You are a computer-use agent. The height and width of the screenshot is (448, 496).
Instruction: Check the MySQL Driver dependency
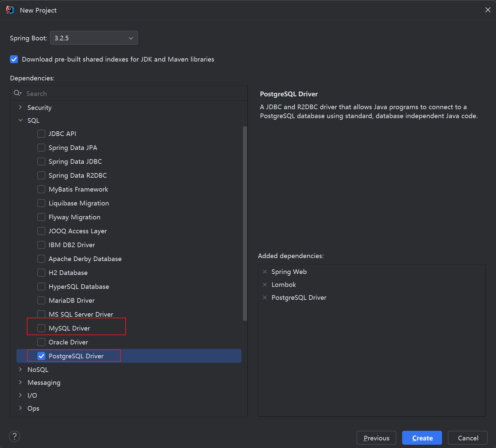point(41,328)
